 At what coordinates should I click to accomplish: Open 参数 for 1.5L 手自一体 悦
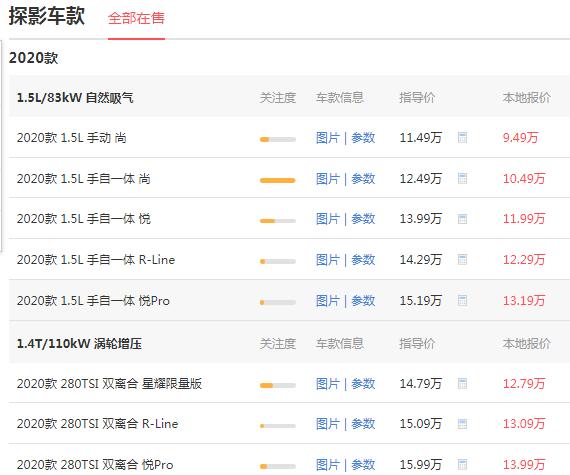363,219
